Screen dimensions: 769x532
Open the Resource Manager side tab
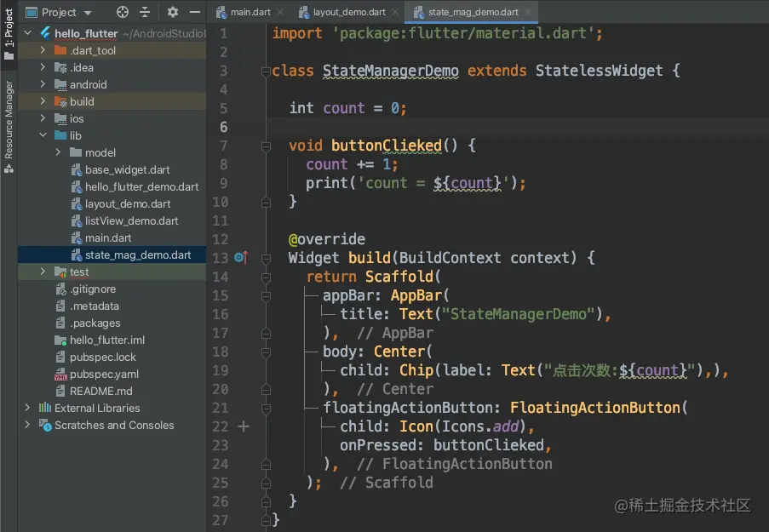[x=9, y=127]
